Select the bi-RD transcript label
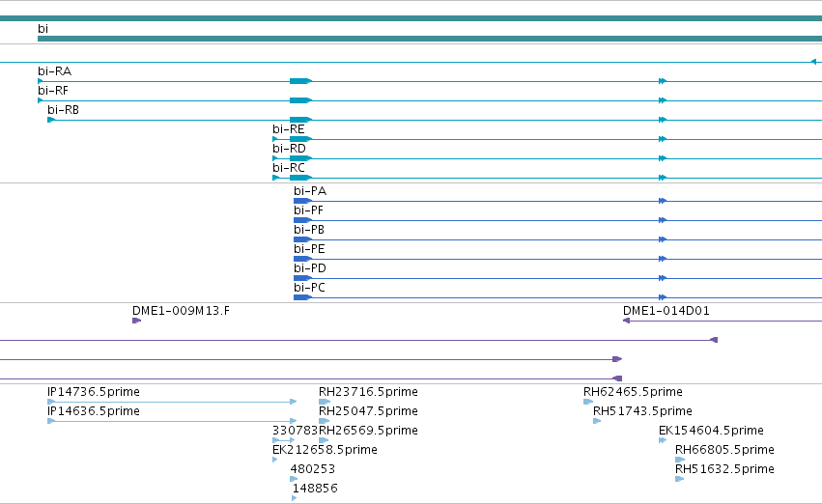 289,149
